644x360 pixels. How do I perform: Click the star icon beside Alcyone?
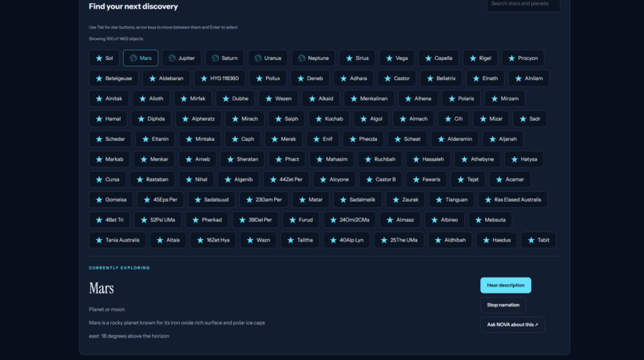click(324, 179)
